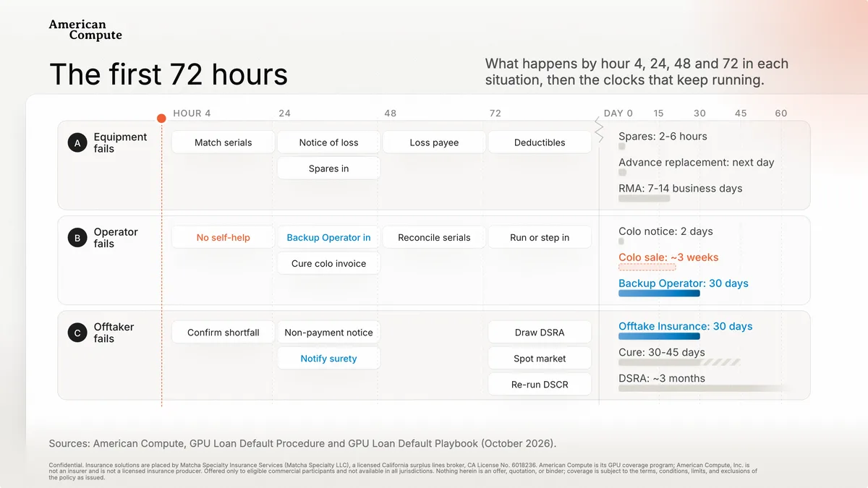Select the Confirm shortfall step
868x488 pixels.
click(x=224, y=333)
